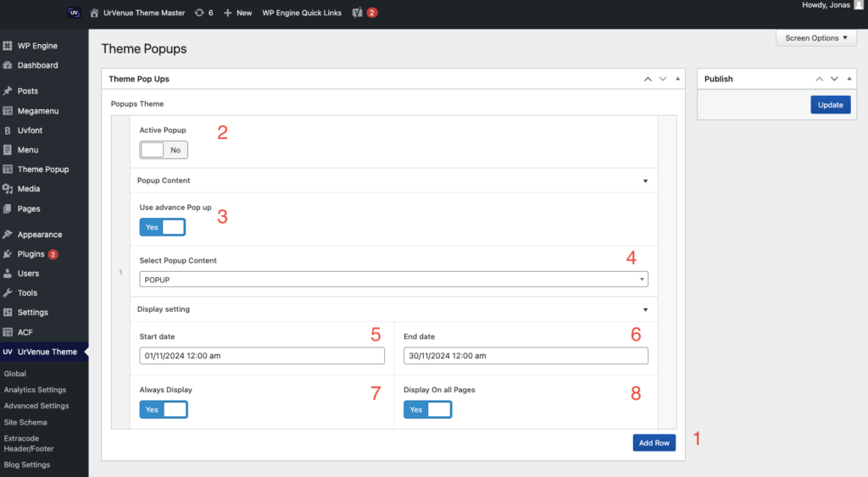Collapse the Popup Content section arrow

(645, 181)
